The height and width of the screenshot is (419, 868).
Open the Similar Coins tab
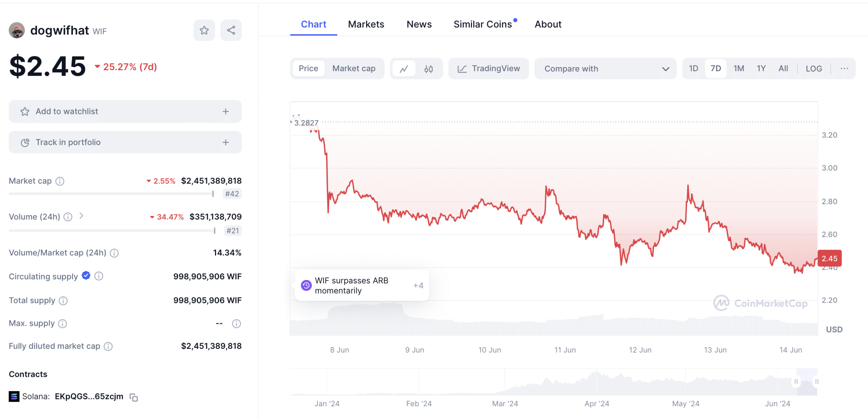[483, 24]
